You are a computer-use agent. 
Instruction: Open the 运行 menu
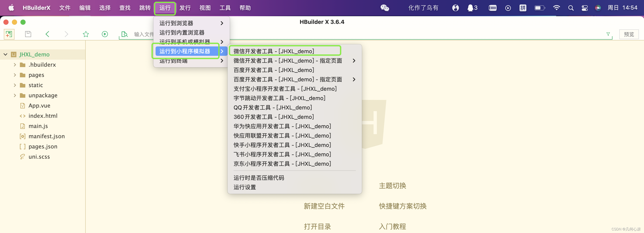click(165, 8)
